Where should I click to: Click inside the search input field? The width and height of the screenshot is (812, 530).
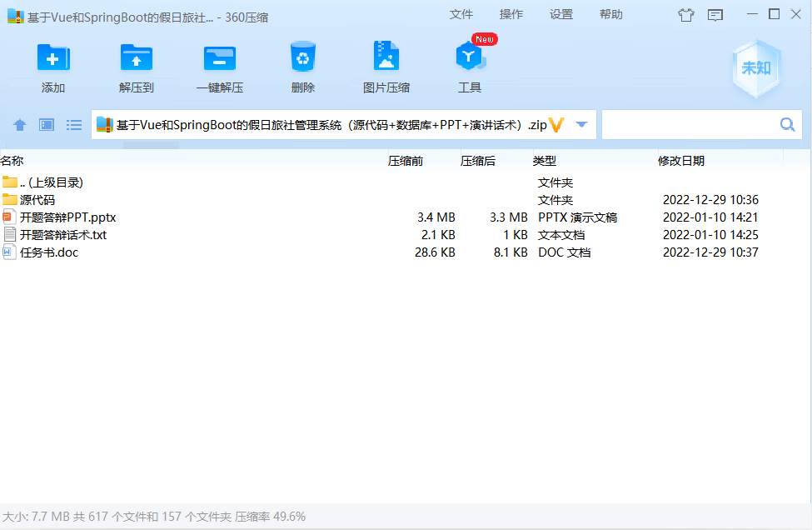click(702, 125)
